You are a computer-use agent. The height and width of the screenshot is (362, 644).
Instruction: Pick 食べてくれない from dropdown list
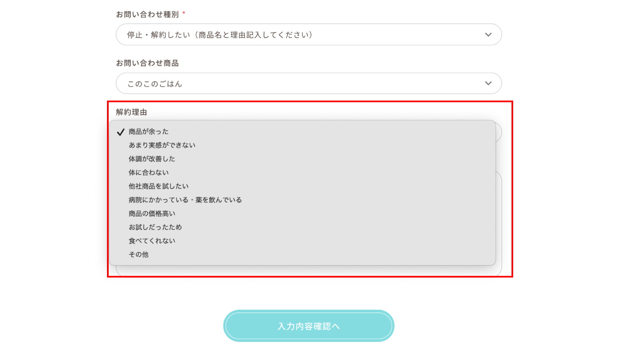coord(302,241)
